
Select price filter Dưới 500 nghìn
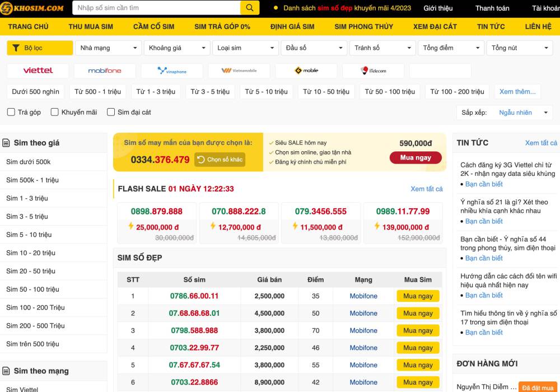tap(35, 92)
